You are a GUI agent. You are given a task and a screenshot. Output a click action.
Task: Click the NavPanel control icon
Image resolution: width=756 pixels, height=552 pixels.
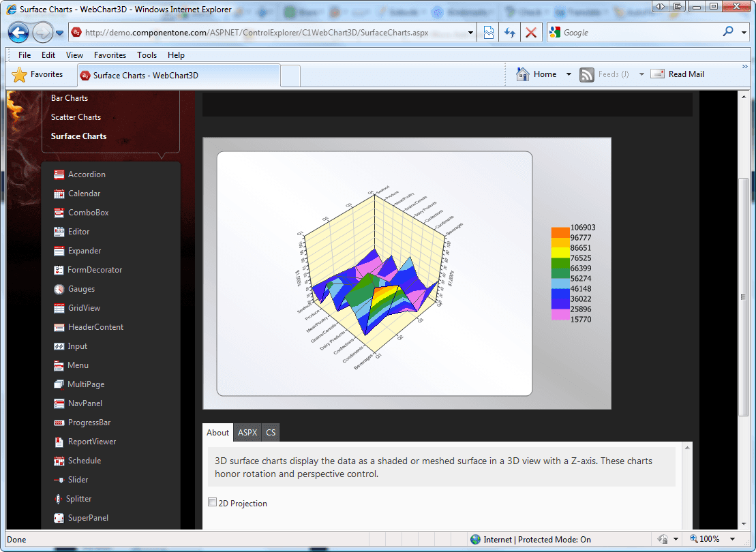click(x=59, y=403)
